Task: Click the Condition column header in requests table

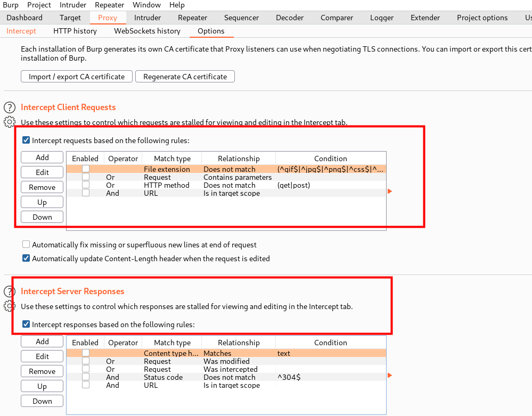Action: point(331,159)
